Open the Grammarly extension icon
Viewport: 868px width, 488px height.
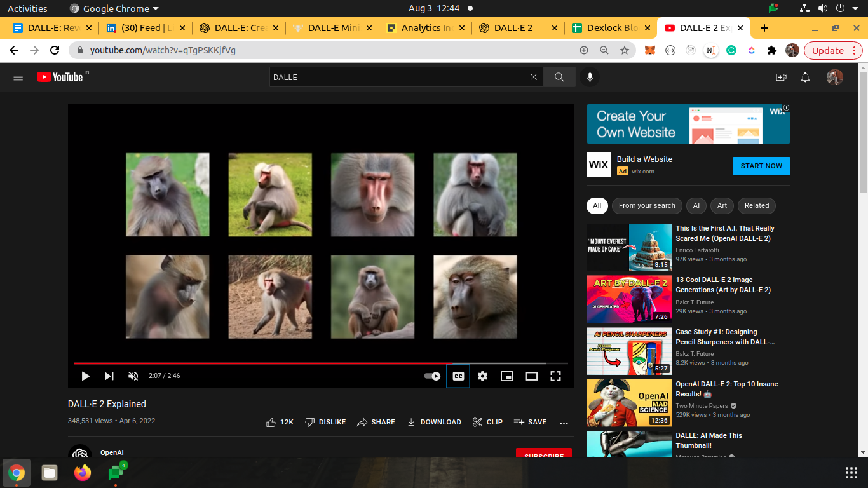coord(731,50)
